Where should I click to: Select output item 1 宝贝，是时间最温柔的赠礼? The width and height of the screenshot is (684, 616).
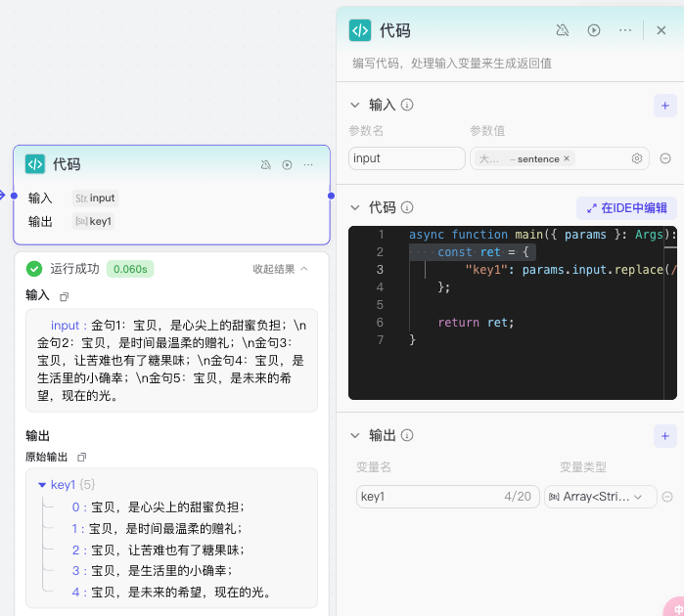tap(157, 529)
